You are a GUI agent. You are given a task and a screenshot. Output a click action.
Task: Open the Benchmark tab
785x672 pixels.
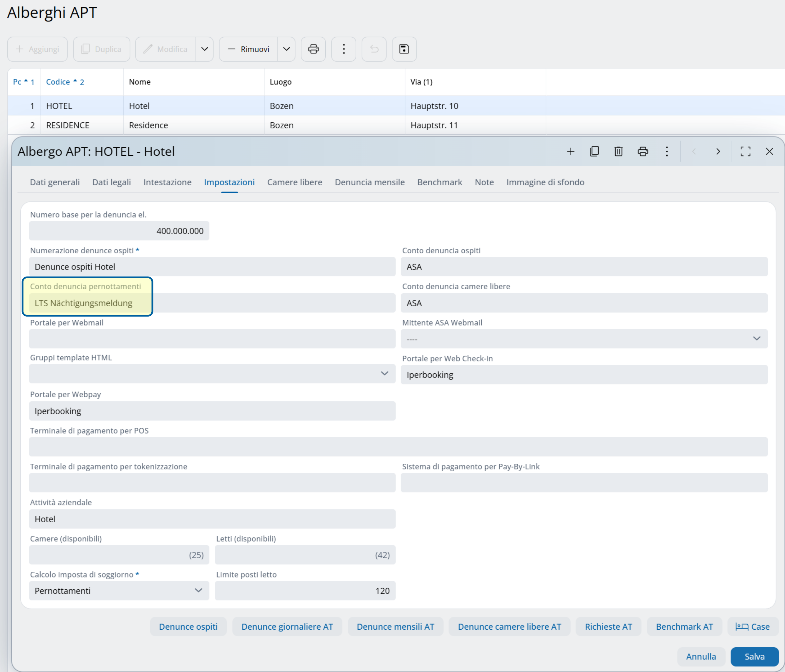pyautogui.click(x=440, y=182)
